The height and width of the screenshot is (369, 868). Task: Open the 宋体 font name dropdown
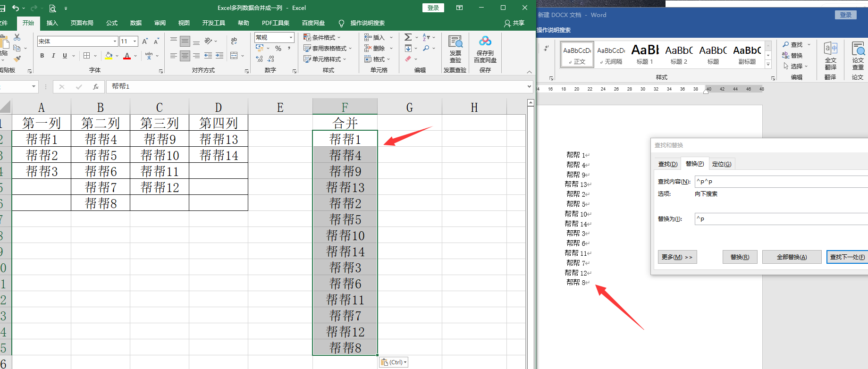[115, 42]
